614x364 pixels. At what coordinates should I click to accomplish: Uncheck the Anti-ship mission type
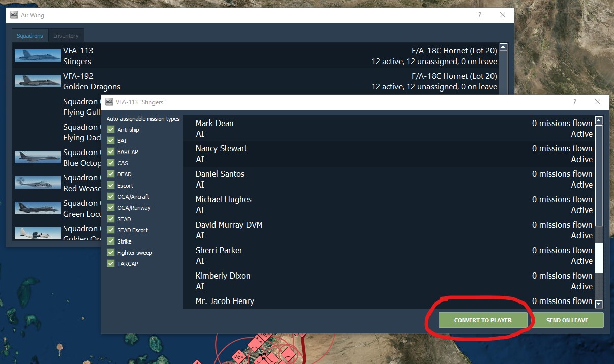tap(111, 130)
